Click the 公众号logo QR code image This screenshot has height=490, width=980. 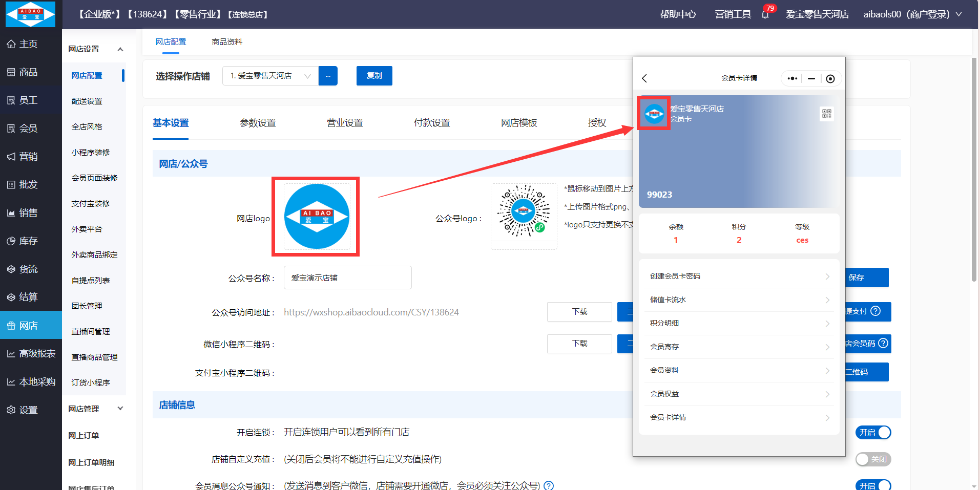point(524,217)
